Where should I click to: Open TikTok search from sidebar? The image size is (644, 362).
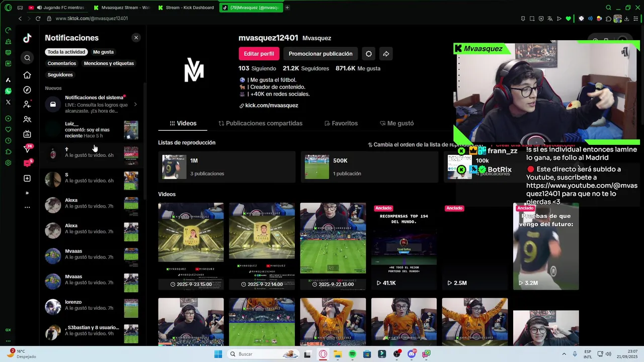point(27,58)
